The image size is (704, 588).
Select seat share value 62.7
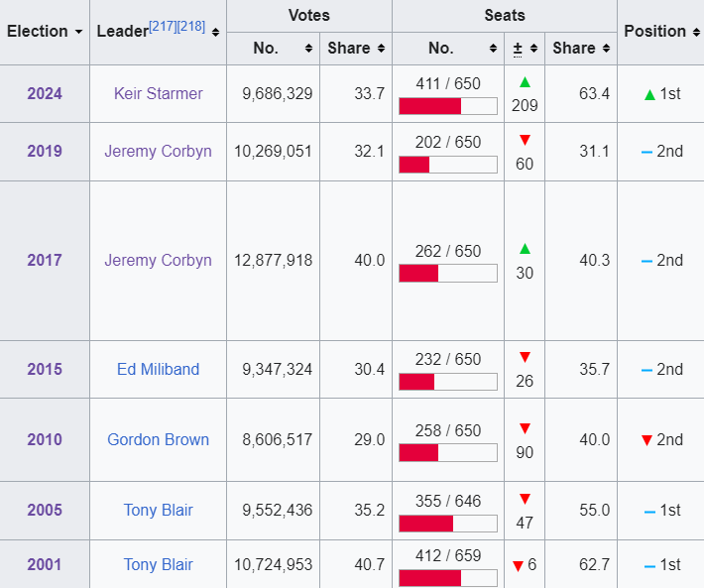click(595, 564)
